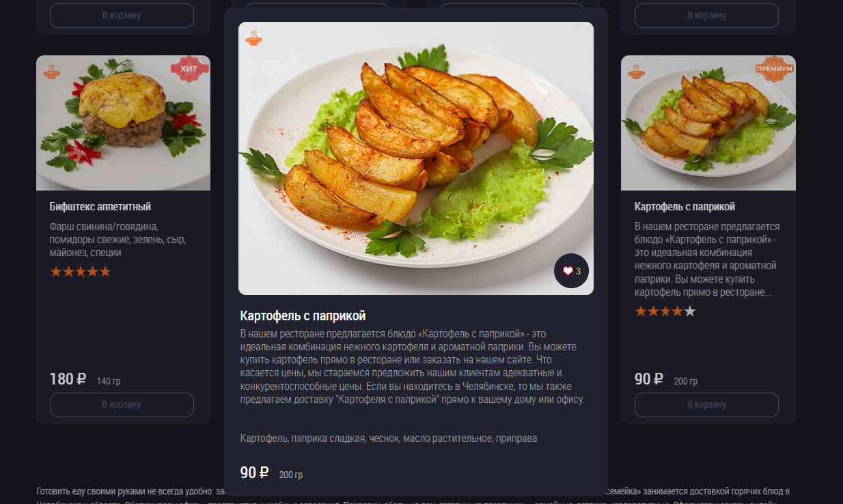Image resolution: width=843 pixels, height=504 pixels.
Task: Open the small potato photo on the ПРЕМИУМ card
Action: pos(708,123)
